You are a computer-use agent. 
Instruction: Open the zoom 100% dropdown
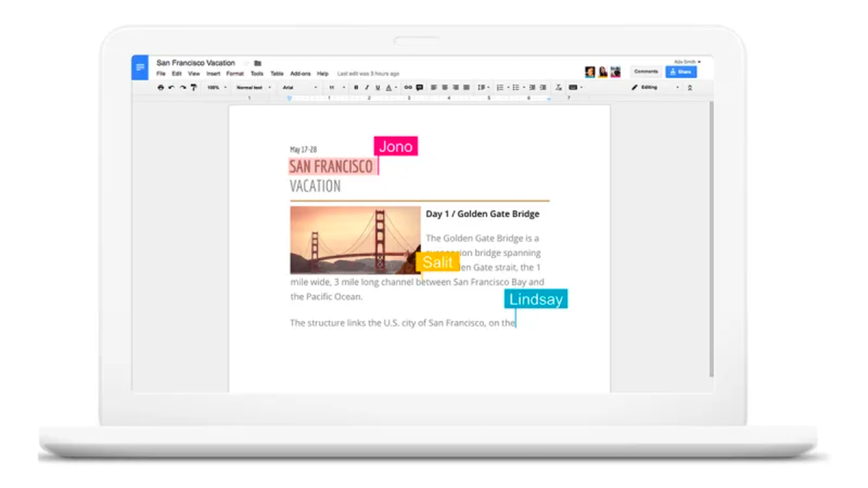pyautogui.click(x=216, y=87)
